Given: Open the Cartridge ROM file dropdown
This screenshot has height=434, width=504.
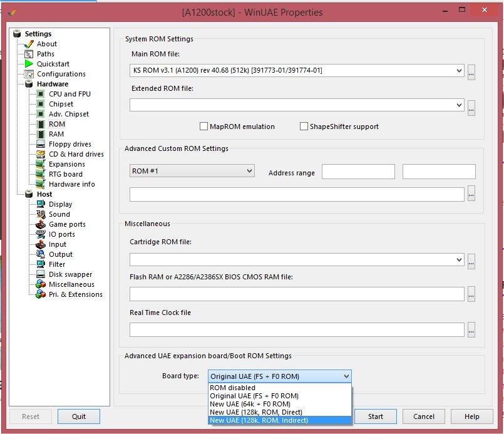Looking at the screenshot, I should point(459,260).
